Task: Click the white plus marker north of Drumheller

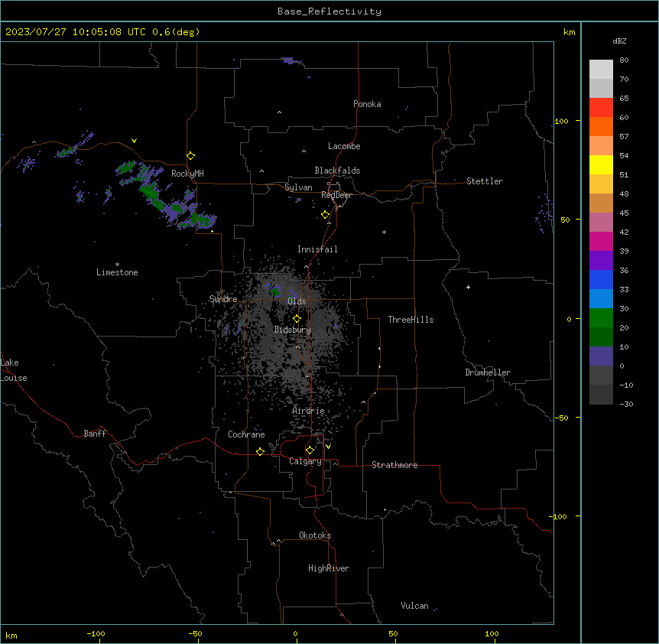Action: [468, 287]
